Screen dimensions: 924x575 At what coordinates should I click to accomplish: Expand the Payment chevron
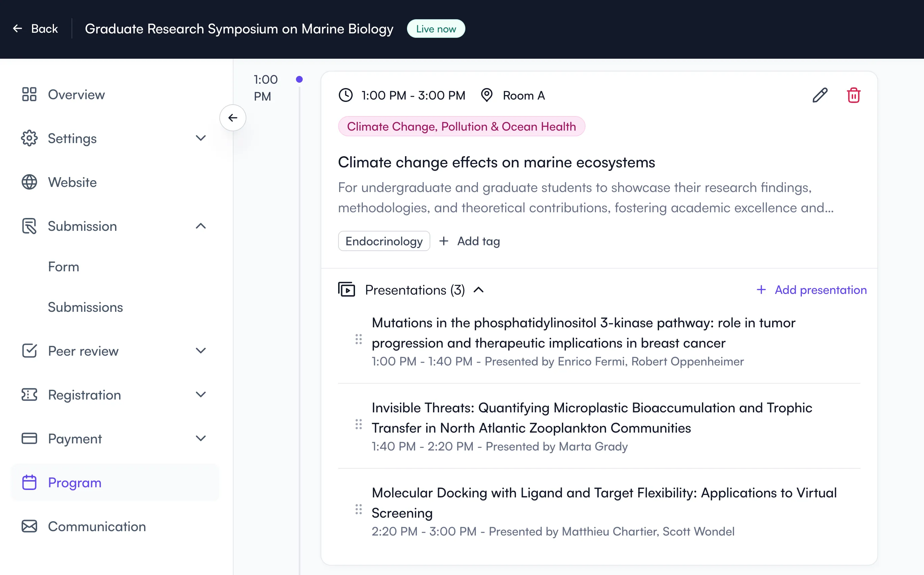tap(201, 438)
